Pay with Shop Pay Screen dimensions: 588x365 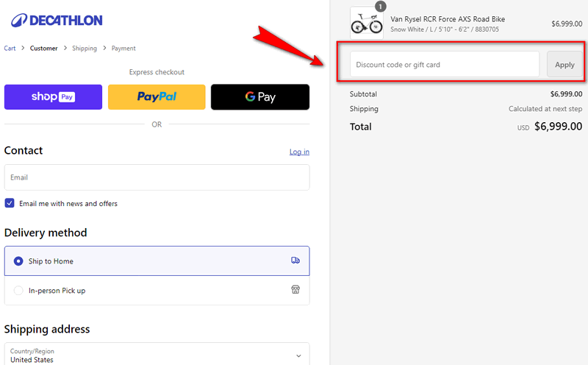tap(53, 97)
